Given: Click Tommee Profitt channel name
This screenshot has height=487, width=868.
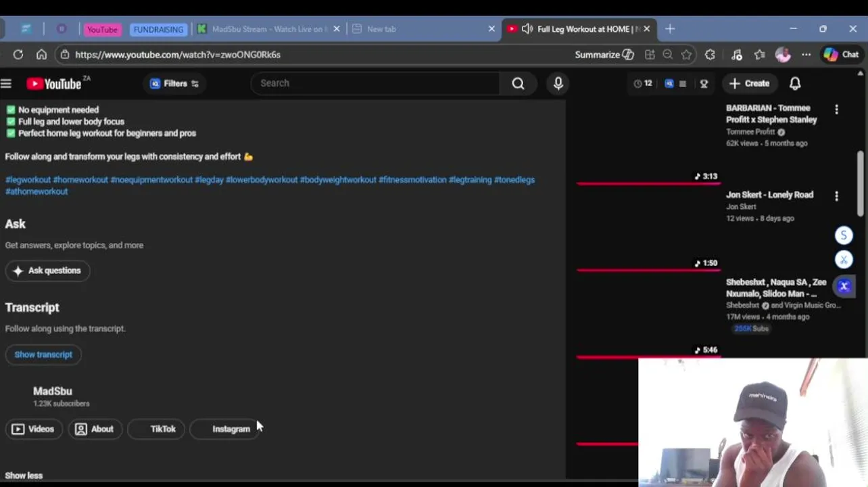Looking at the screenshot, I should (x=750, y=132).
